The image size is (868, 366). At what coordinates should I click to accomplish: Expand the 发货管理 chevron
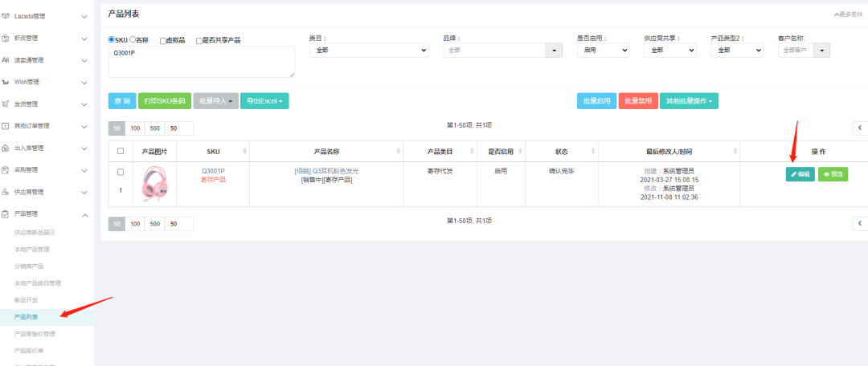(84, 104)
